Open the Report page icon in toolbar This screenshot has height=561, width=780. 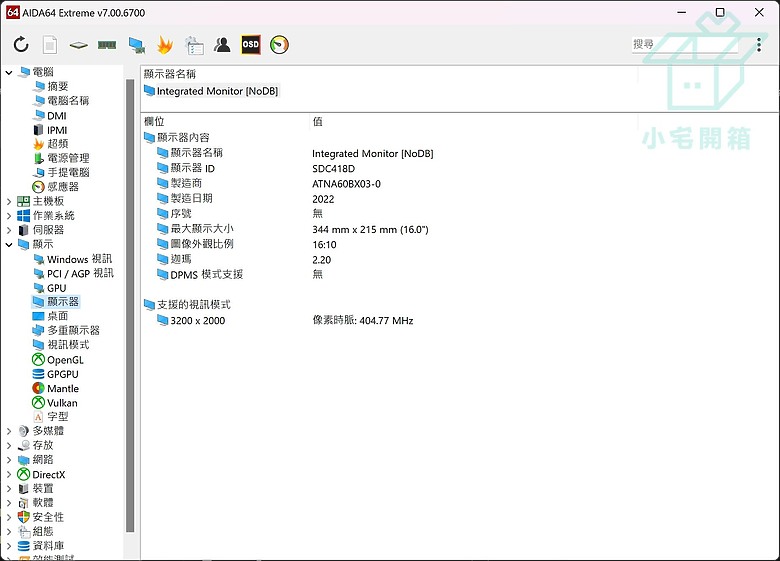tap(50, 45)
